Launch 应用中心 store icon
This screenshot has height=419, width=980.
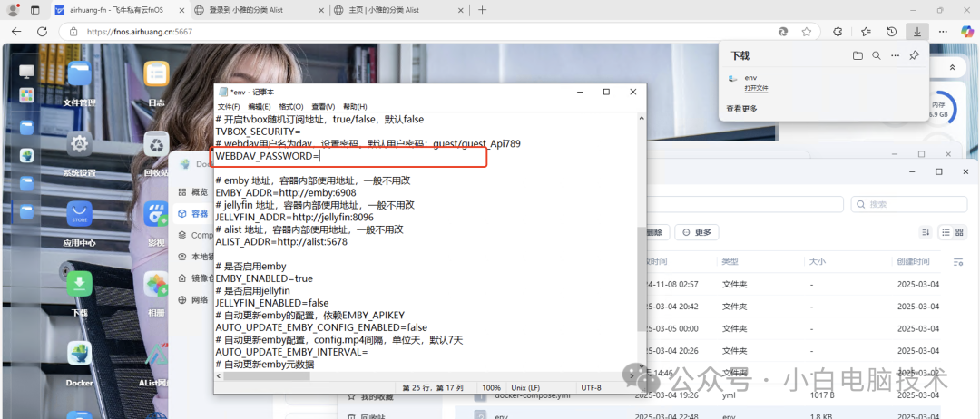coord(79,214)
